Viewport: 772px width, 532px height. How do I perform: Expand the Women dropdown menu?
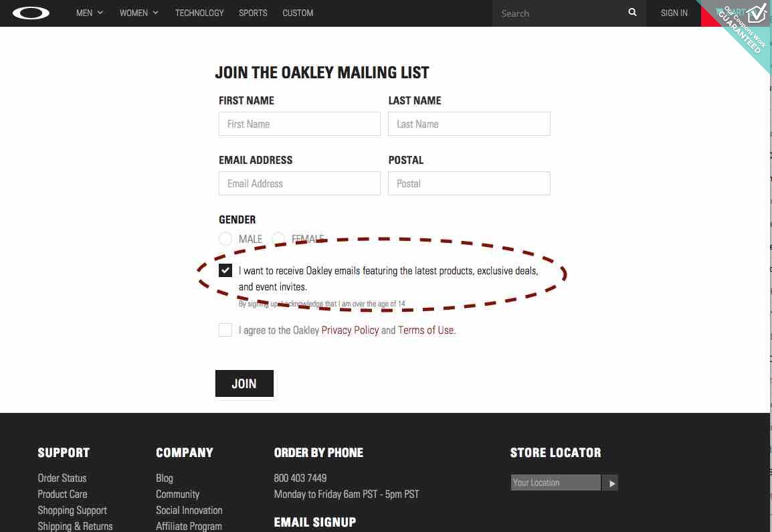pos(139,13)
